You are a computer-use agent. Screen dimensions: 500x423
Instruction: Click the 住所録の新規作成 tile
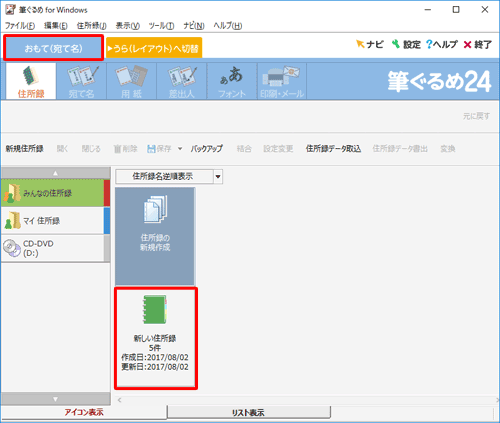point(155,236)
